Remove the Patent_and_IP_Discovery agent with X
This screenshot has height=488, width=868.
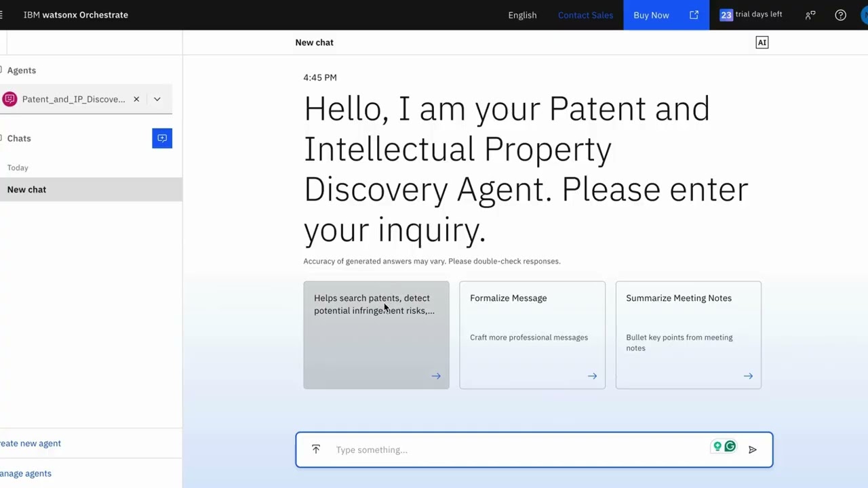(136, 99)
